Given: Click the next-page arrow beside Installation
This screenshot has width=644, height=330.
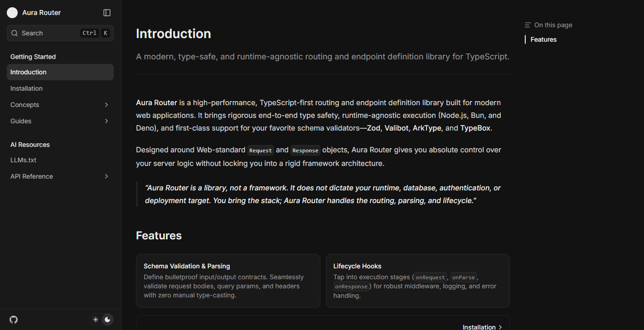Looking at the screenshot, I should (500, 327).
